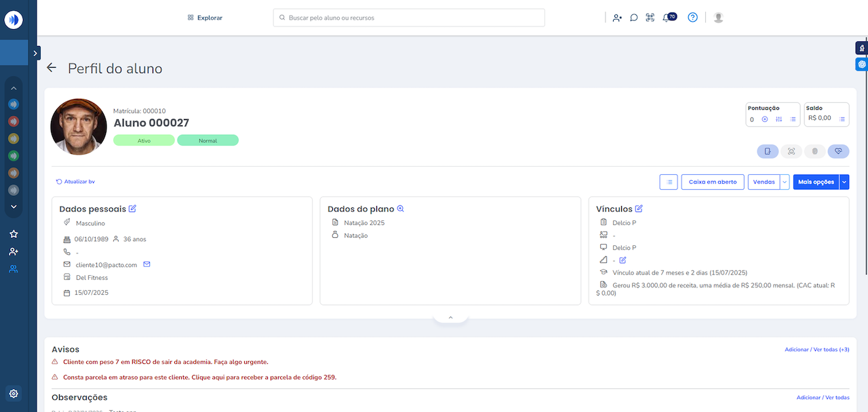Viewport: 868px width, 412px height.
Task: Click the QR code scanner icon
Action: coord(650,18)
